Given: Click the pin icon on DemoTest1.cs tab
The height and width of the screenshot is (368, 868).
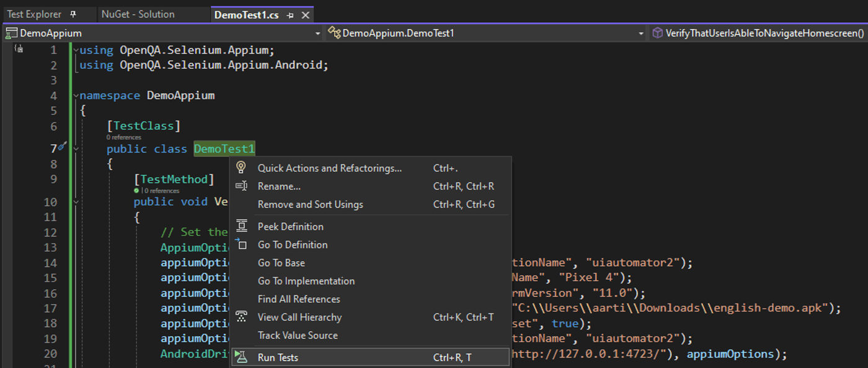Looking at the screenshot, I should (x=290, y=16).
